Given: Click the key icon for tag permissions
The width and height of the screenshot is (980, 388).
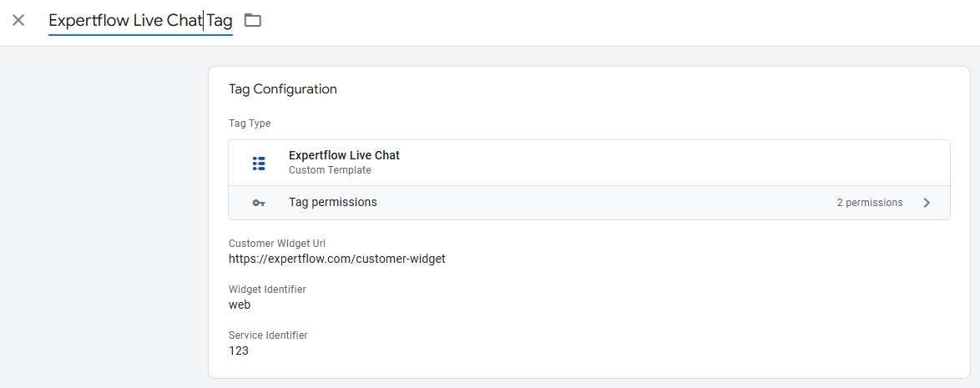Looking at the screenshot, I should [259, 203].
